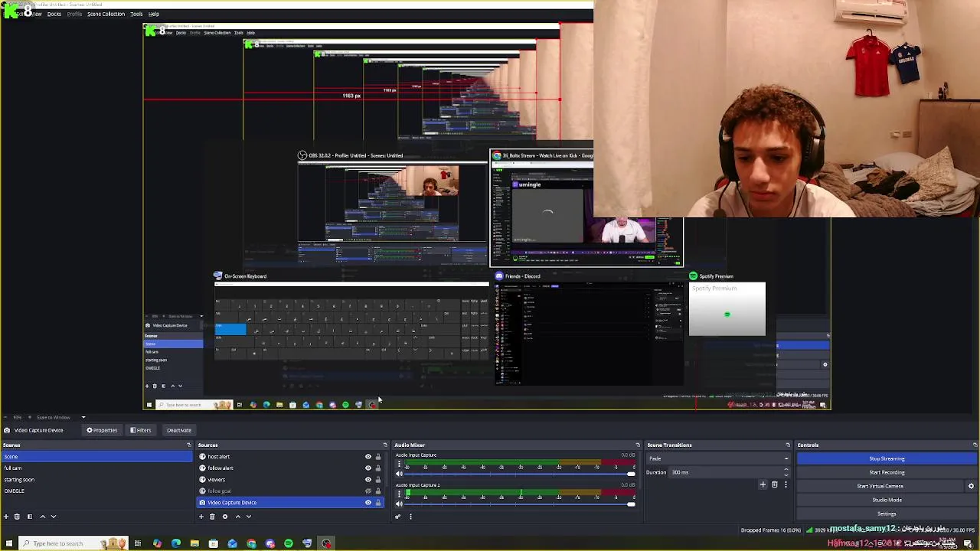Pop out the Controls dock icon
This screenshot has height=551, width=980.
click(x=975, y=445)
